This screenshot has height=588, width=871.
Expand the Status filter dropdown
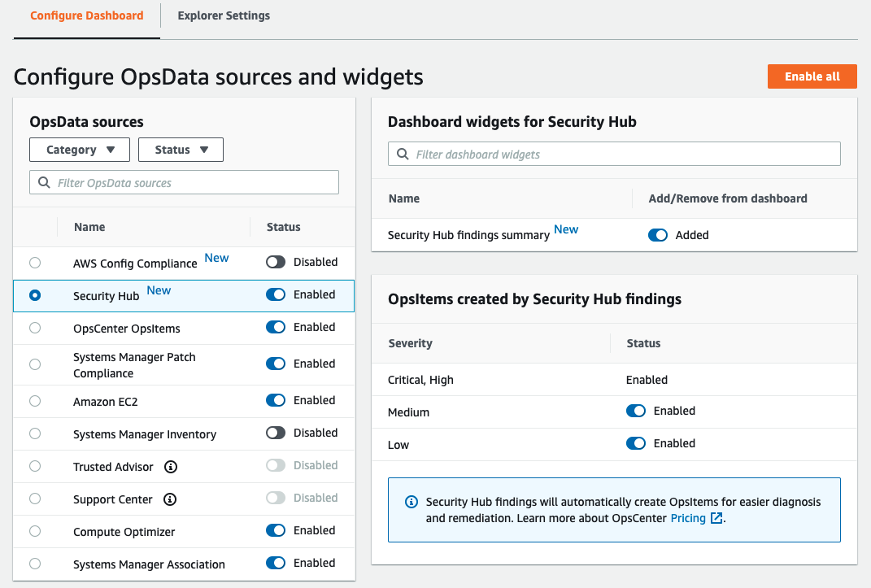181,150
